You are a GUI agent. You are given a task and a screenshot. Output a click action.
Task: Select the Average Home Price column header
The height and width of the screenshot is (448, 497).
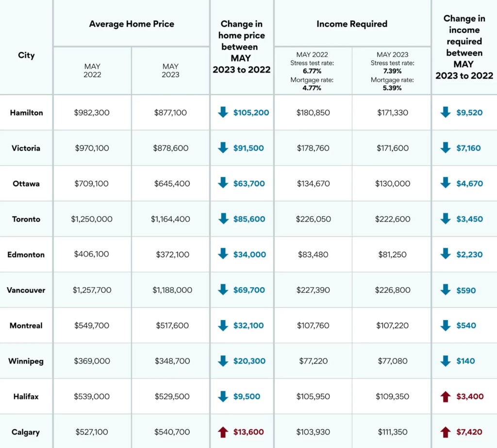click(132, 24)
